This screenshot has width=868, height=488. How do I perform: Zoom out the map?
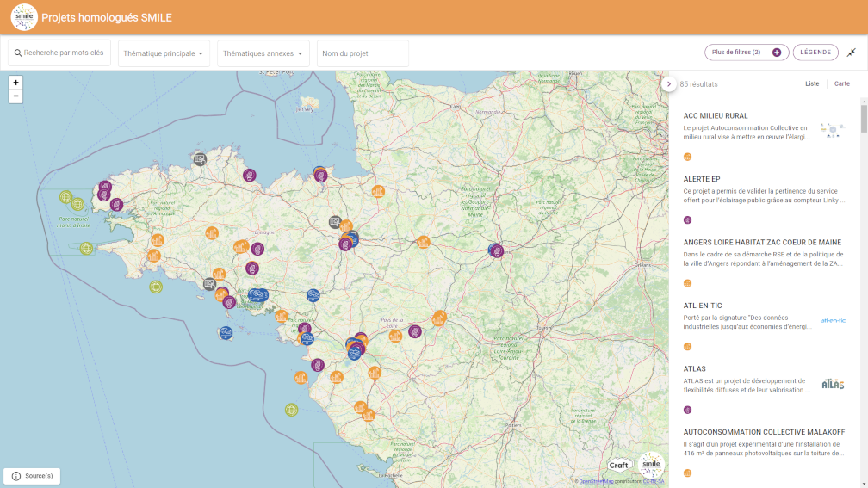click(x=16, y=96)
